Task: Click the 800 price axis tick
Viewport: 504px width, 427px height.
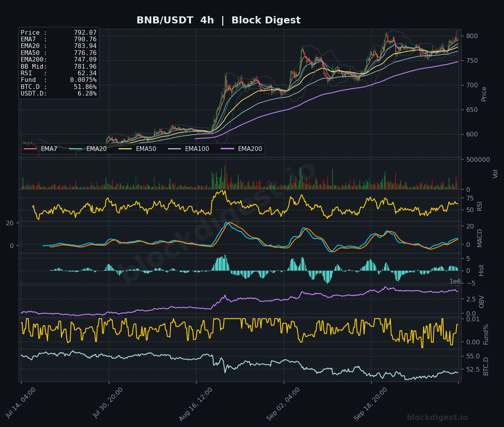Action: click(472, 36)
